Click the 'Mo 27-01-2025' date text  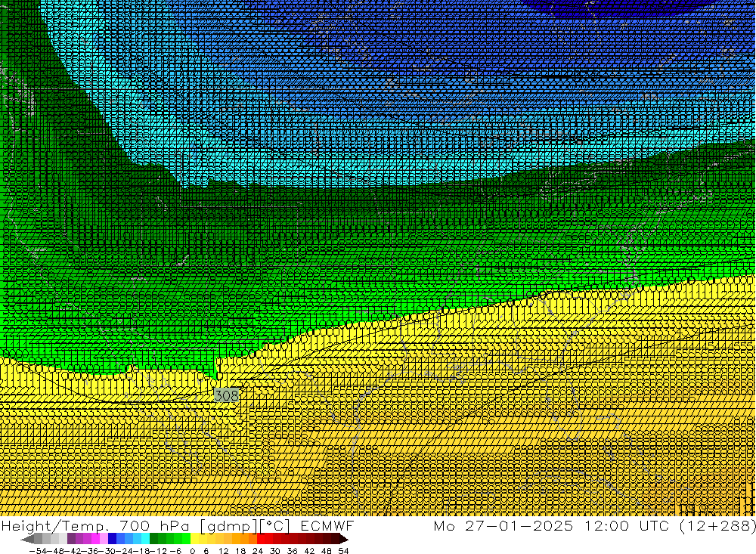(503, 525)
